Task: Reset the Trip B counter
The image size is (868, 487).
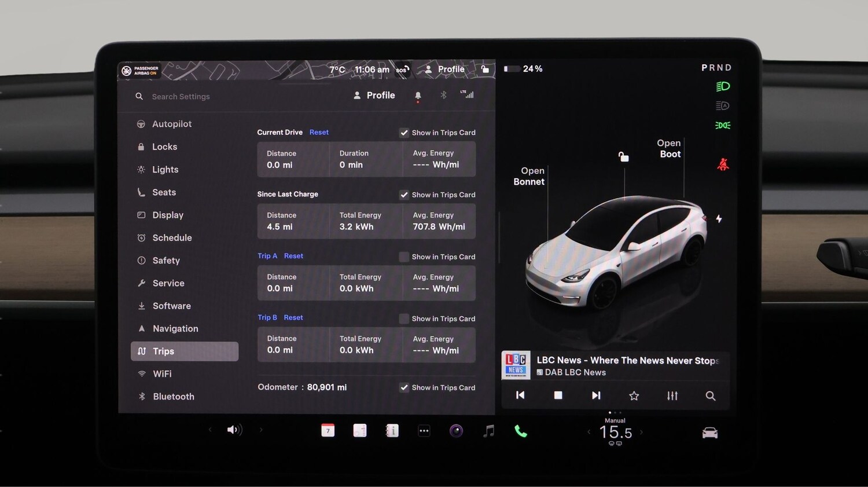Action: (293, 317)
